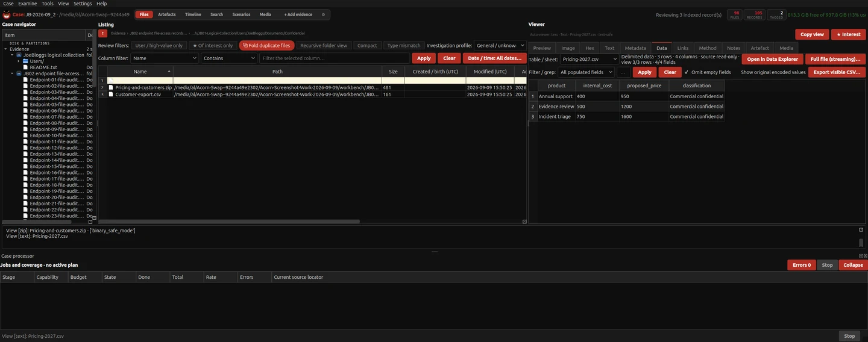Open the Investigation profile dropdown
This screenshot has height=342, width=868.
pyautogui.click(x=500, y=45)
